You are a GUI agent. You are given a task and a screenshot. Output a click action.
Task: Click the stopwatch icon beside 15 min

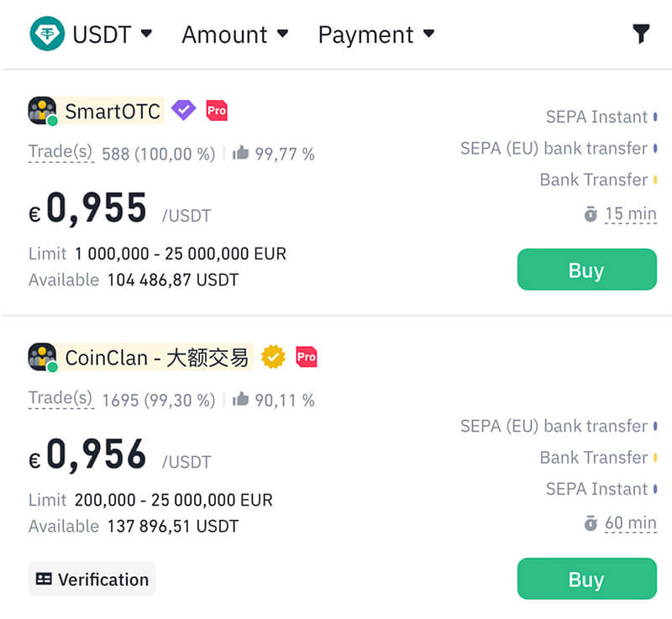click(x=591, y=214)
